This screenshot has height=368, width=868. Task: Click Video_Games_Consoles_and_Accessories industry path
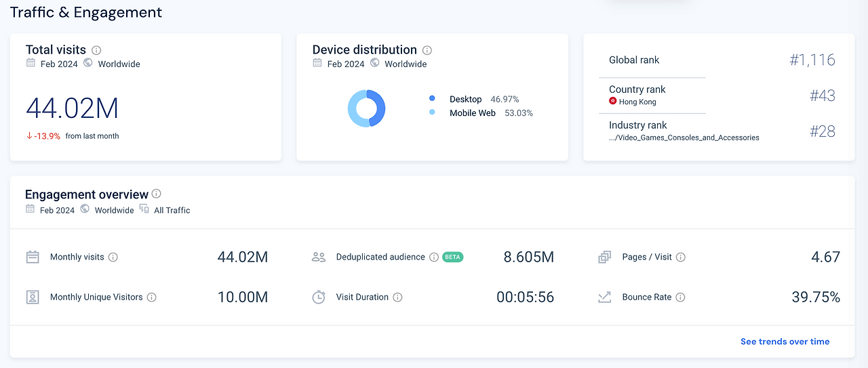pos(684,138)
